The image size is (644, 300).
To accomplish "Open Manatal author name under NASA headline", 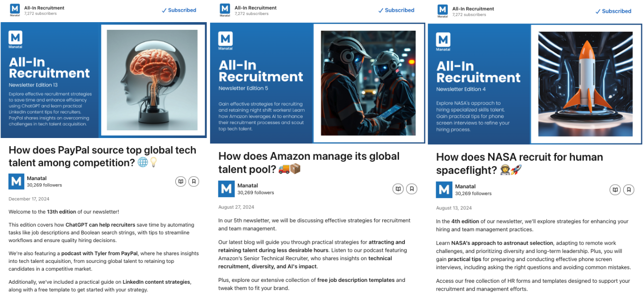I will click(x=465, y=186).
